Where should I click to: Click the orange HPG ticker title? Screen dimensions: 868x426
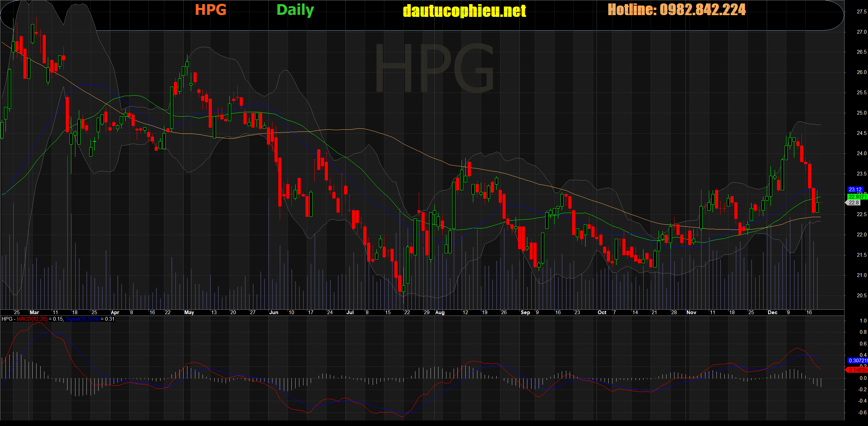tap(210, 10)
